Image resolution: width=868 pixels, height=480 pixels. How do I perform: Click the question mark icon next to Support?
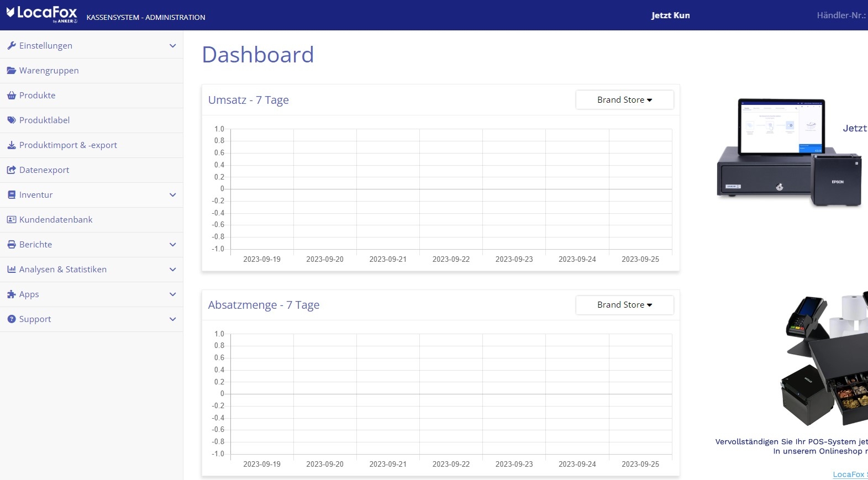[11, 319]
